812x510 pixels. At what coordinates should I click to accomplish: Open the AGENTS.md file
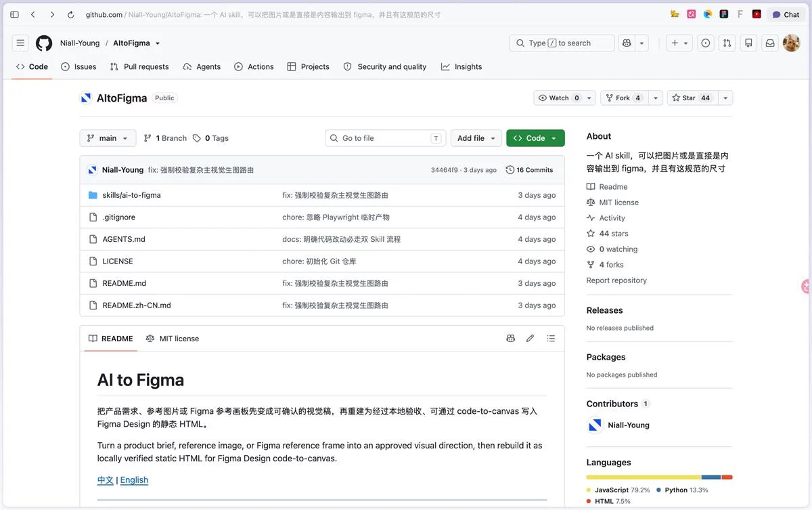[124, 239]
